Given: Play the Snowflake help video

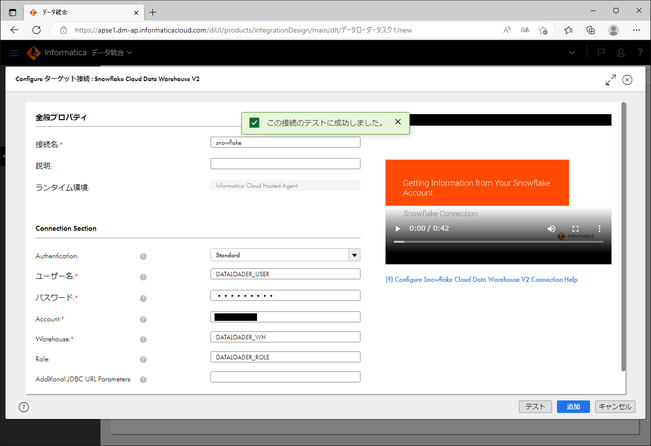Looking at the screenshot, I should point(398,229).
